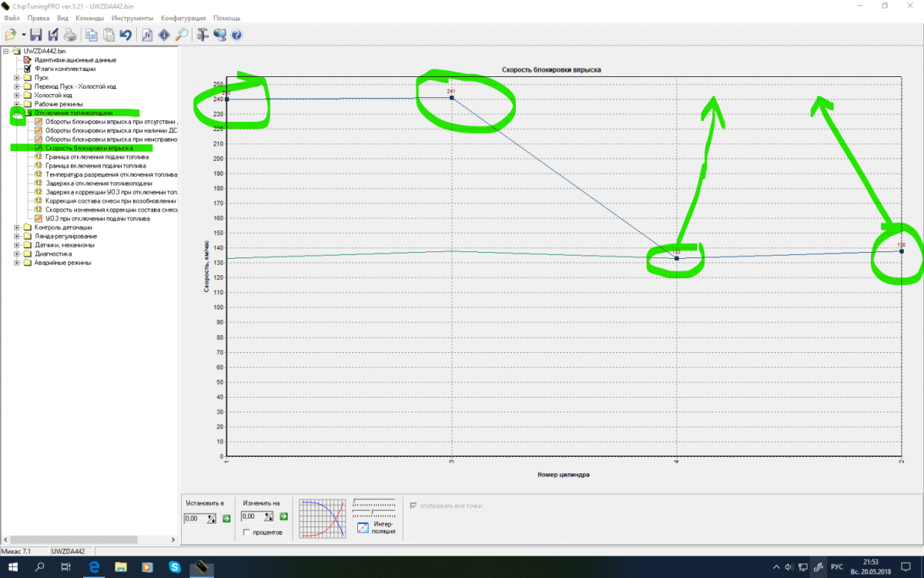This screenshot has width=924, height=578.
Task: Click the Undo arrow toolbar icon
Action: 126,35
